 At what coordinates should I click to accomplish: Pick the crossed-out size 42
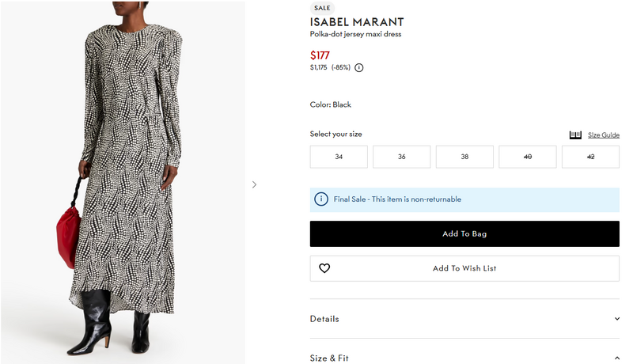590,157
